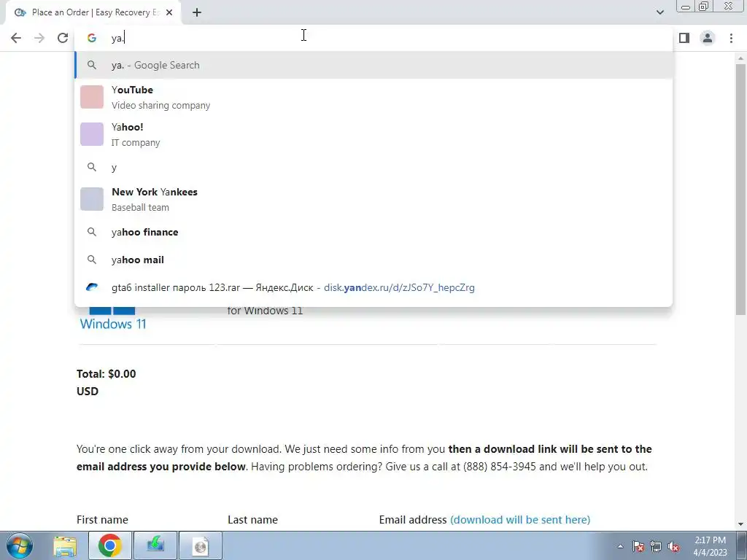Click the Chrome taskbar icon
The width and height of the screenshot is (747, 560).
(x=110, y=545)
